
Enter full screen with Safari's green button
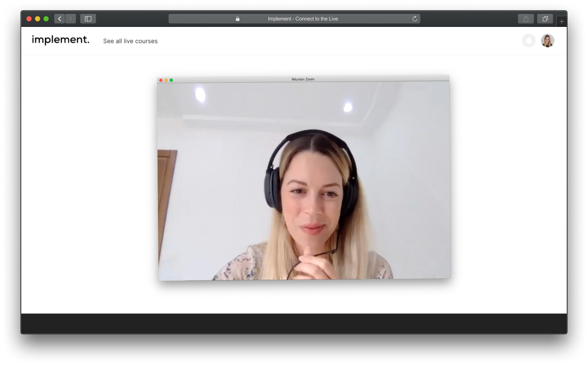(46, 19)
